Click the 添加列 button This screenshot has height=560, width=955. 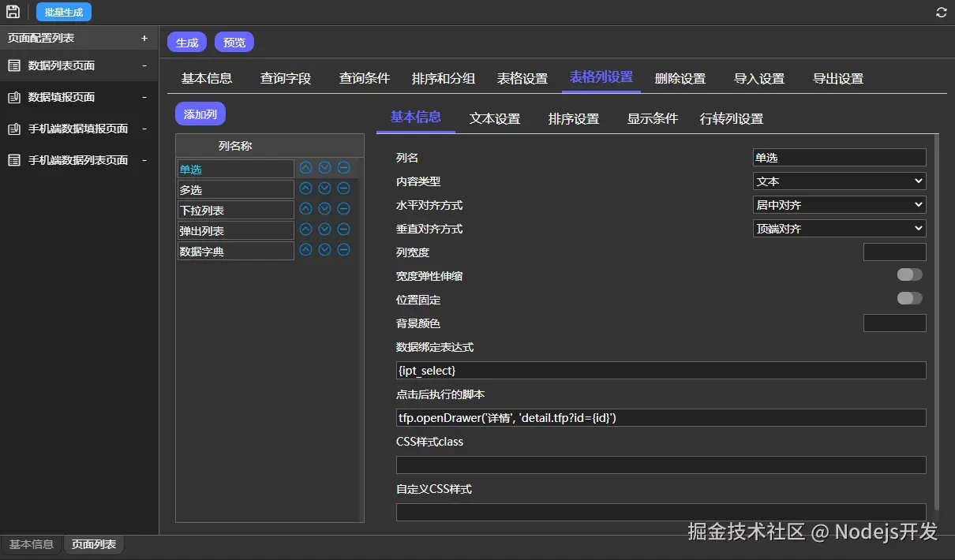[x=200, y=114]
